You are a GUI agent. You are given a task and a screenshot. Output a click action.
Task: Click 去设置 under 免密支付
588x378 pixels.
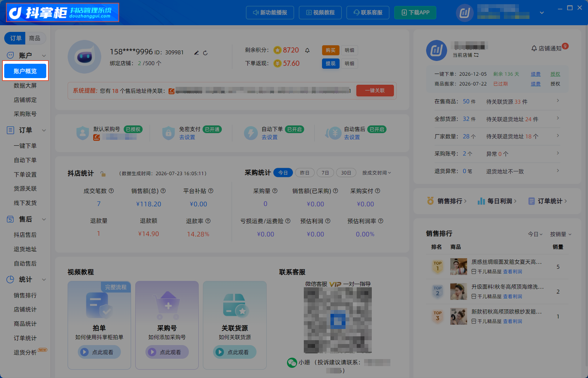(x=187, y=137)
